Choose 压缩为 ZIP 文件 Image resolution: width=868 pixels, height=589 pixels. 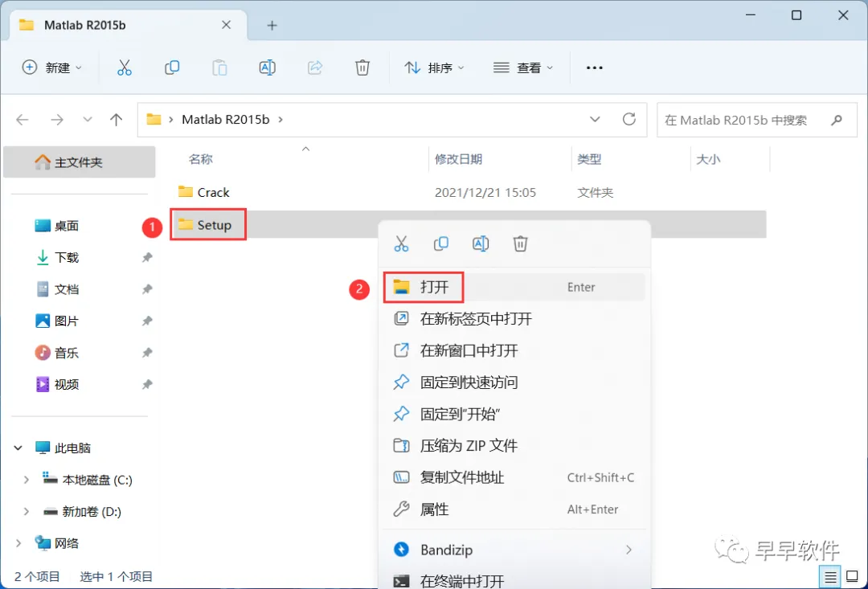click(x=514, y=446)
